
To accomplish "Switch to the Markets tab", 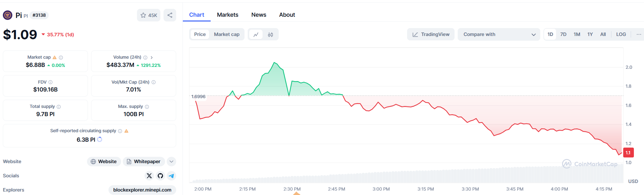I will pos(228,15).
